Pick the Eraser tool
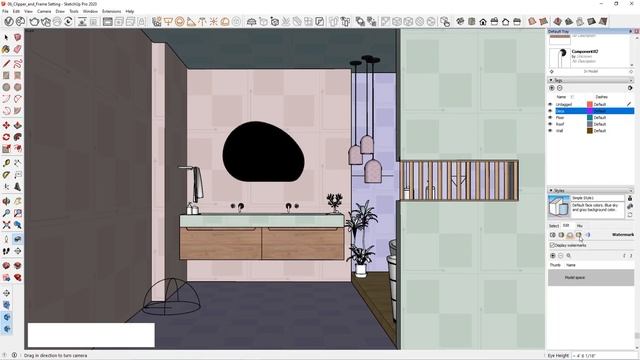The height and width of the screenshot is (360, 640). (x=18, y=49)
